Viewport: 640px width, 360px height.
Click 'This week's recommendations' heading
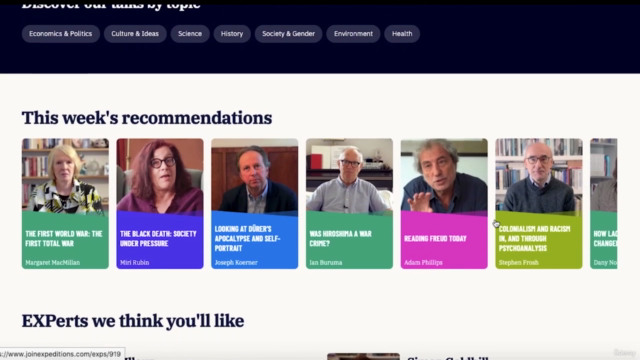(x=147, y=118)
